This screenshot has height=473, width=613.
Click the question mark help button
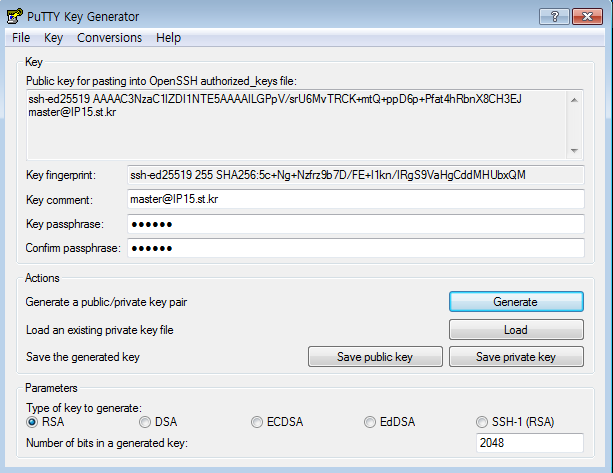coord(554,16)
